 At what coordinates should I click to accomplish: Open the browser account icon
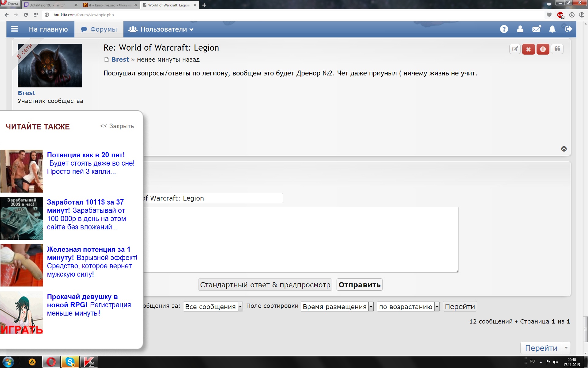point(582,15)
